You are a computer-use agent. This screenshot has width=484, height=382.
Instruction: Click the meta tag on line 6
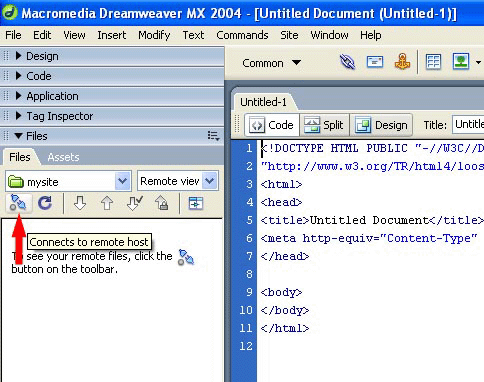coord(369,238)
